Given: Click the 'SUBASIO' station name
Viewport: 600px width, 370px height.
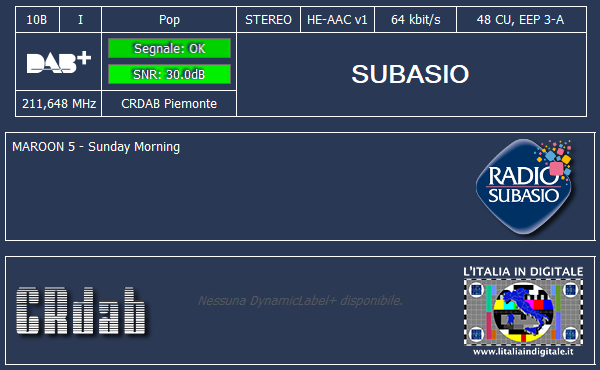Looking at the screenshot, I should (x=410, y=74).
